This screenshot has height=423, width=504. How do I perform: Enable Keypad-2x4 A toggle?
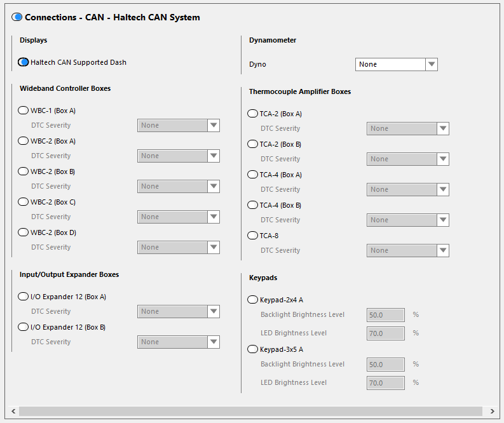click(253, 300)
